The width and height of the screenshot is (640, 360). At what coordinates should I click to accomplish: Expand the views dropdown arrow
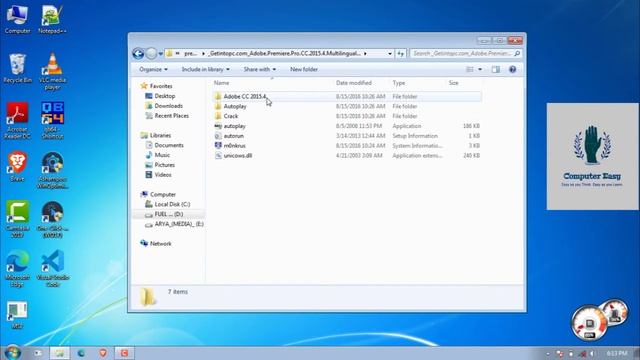(x=480, y=69)
